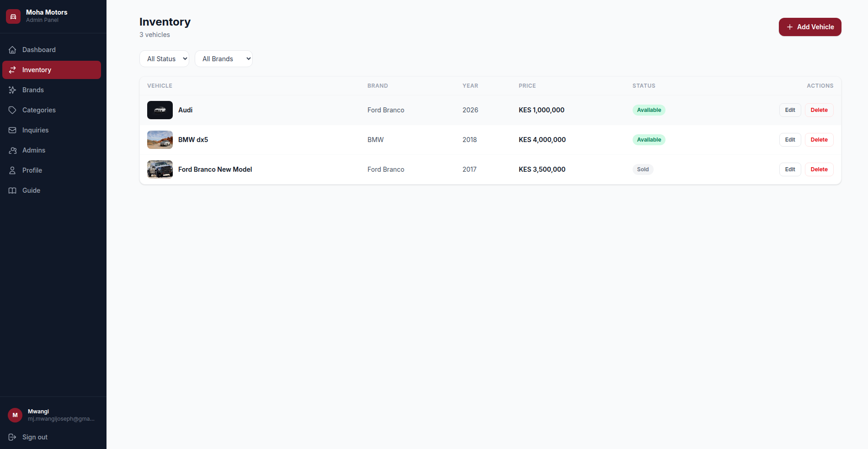Click the mj.mwangijoseph email text
Image resolution: width=868 pixels, height=449 pixels.
click(x=61, y=419)
